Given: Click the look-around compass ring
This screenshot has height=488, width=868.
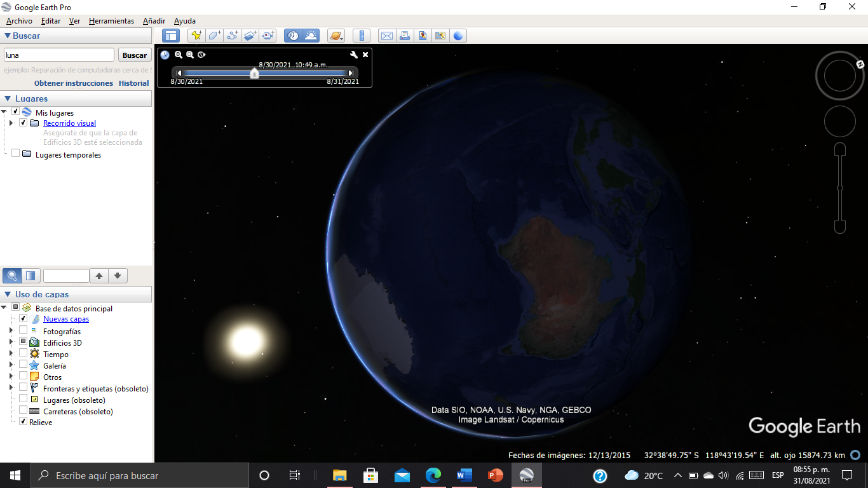Looking at the screenshot, I should coord(840,76).
